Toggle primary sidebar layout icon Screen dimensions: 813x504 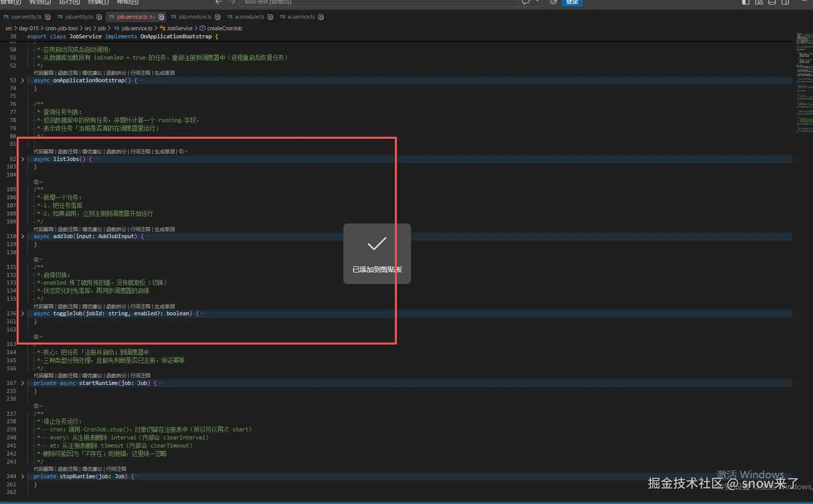[746, 2]
